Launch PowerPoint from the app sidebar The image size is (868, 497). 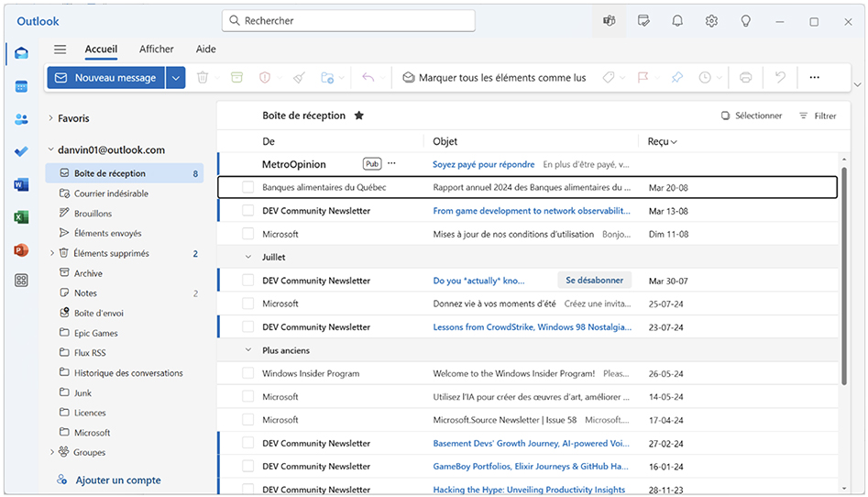(21, 250)
